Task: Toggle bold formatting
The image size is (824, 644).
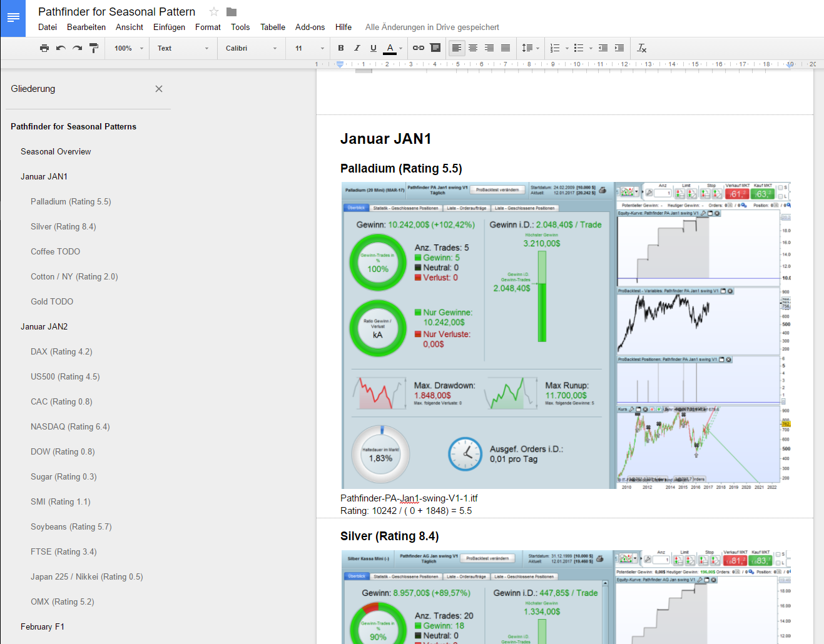Action: pyautogui.click(x=341, y=48)
